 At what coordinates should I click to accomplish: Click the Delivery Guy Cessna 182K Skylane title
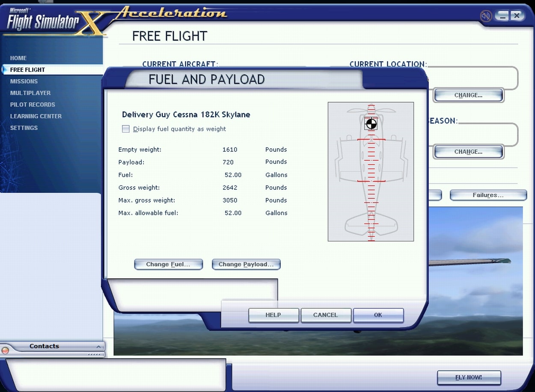(x=186, y=115)
